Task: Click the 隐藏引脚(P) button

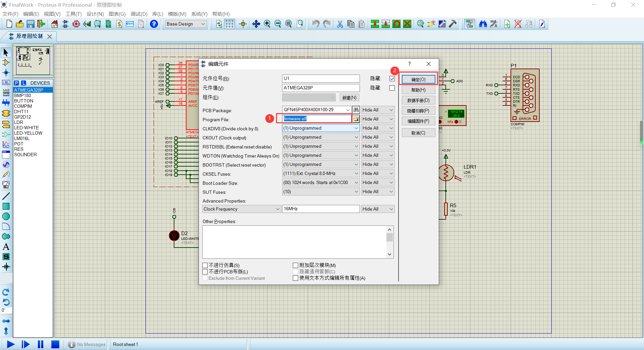Action: (x=418, y=111)
